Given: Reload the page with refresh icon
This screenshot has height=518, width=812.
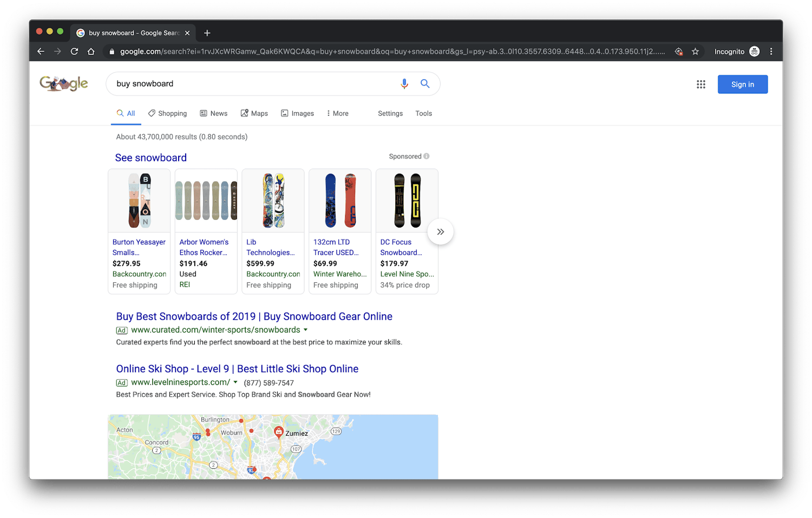Looking at the screenshot, I should click(x=74, y=51).
